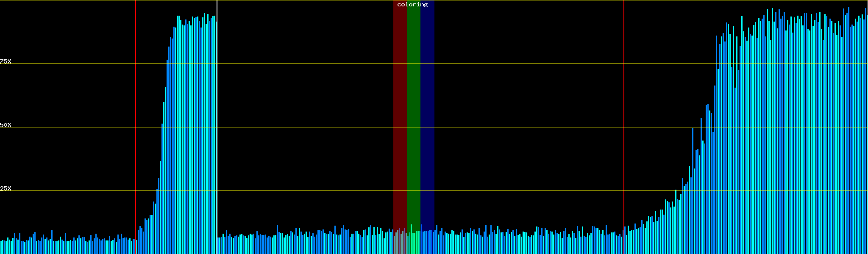Viewport: 868px width, 254px height.
Task: Click the "coloring" label at top
Action: [412, 5]
